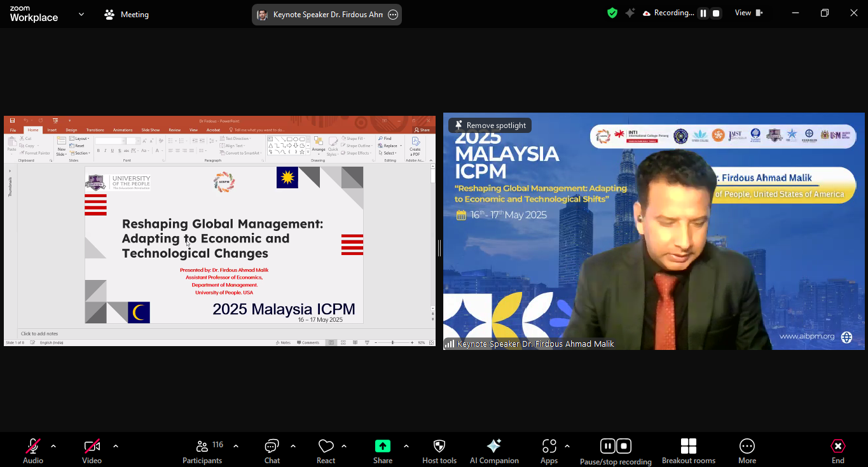Switch to Slide Sorter view in status bar

pyautogui.click(x=343, y=342)
